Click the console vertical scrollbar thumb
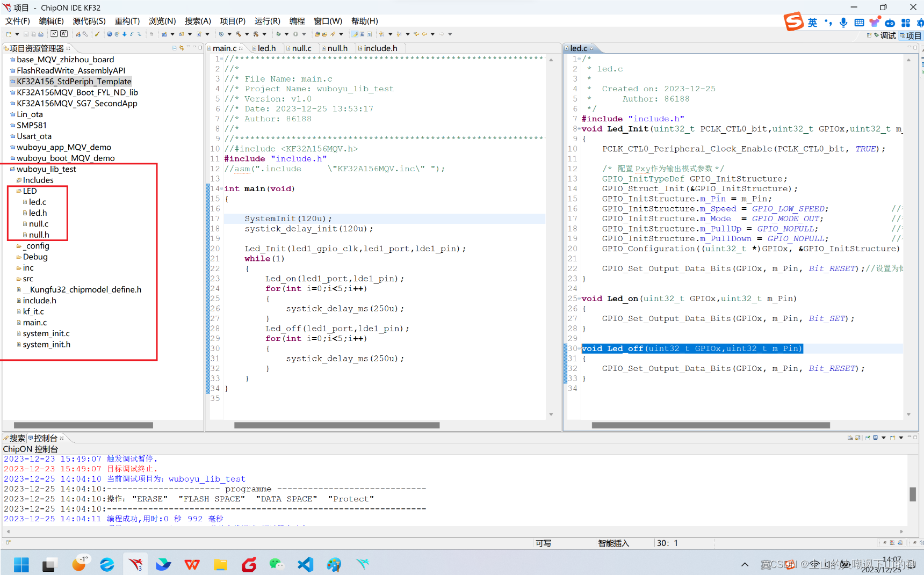The image size is (924, 575). point(912,494)
